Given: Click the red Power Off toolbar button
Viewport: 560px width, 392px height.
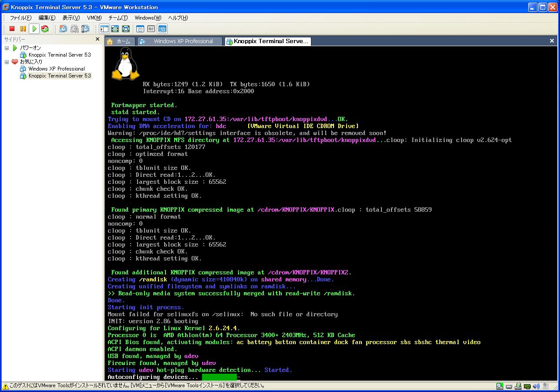Looking at the screenshot, I should (12, 29).
